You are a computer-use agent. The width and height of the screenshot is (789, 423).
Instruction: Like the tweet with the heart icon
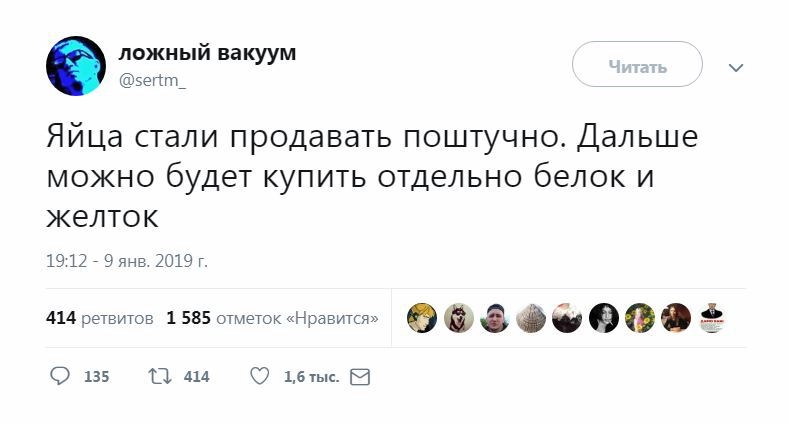259,377
